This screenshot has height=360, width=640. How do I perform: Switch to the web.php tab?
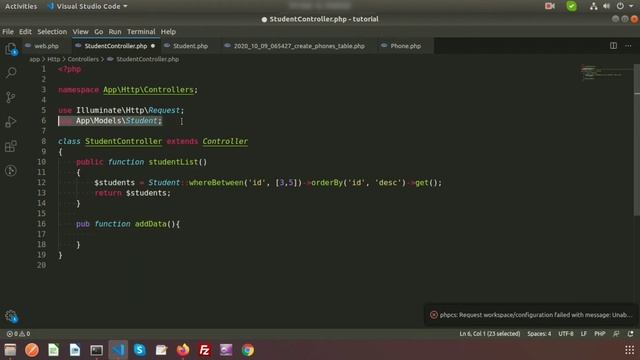(46, 46)
